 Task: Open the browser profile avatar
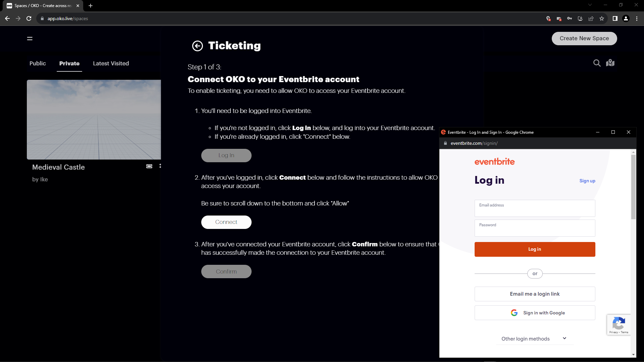click(626, 18)
